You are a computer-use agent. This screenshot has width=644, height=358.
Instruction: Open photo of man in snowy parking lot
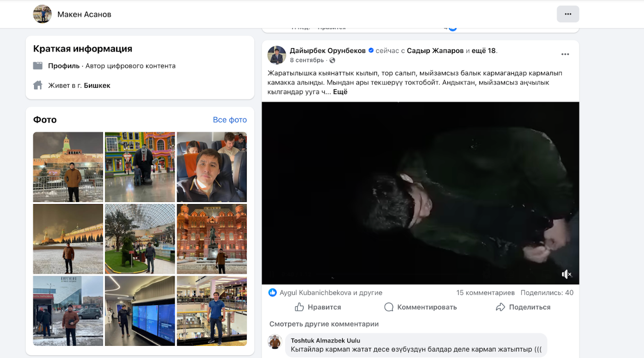[x=68, y=310]
